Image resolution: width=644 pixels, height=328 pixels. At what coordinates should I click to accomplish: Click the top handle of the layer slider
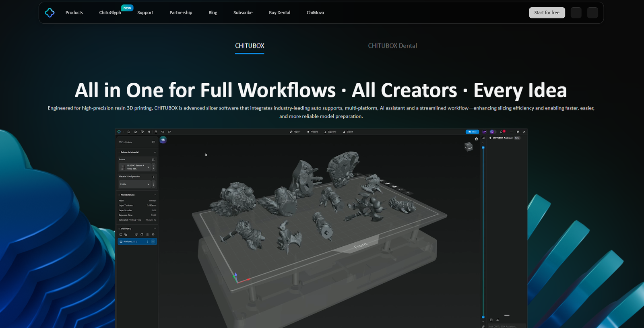(x=483, y=148)
